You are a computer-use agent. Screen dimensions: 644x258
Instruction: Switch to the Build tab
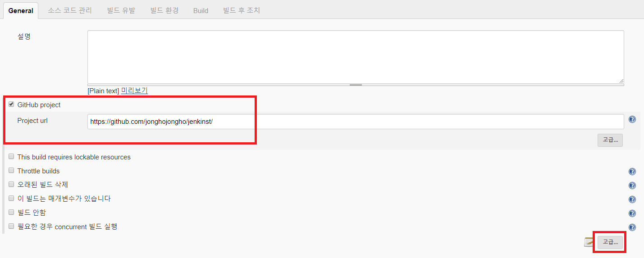coord(201,10)
